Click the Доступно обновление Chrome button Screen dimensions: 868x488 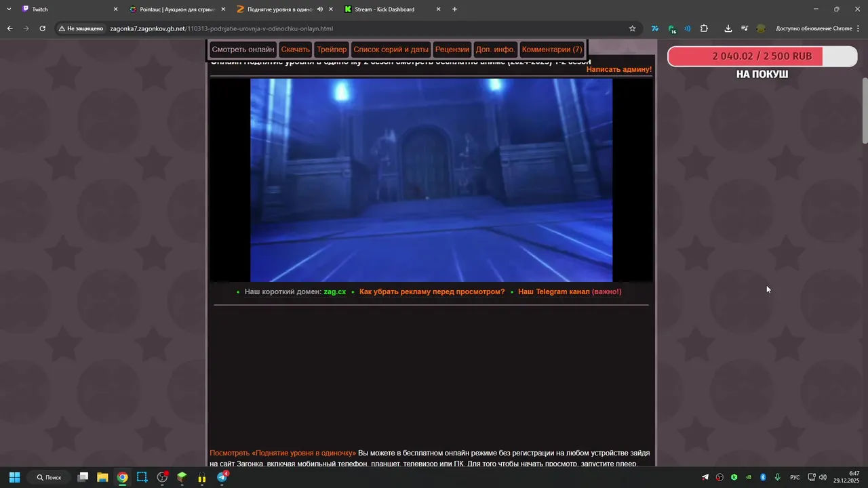point(814,28)
